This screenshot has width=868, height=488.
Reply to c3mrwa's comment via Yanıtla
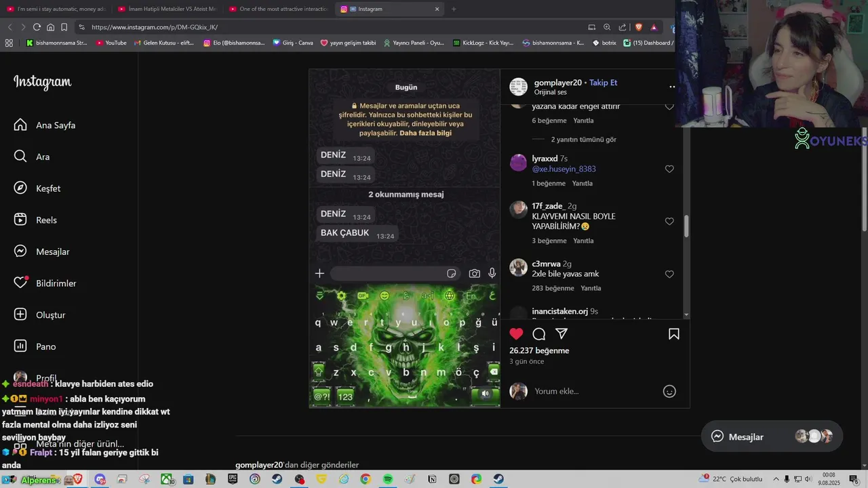591,288
